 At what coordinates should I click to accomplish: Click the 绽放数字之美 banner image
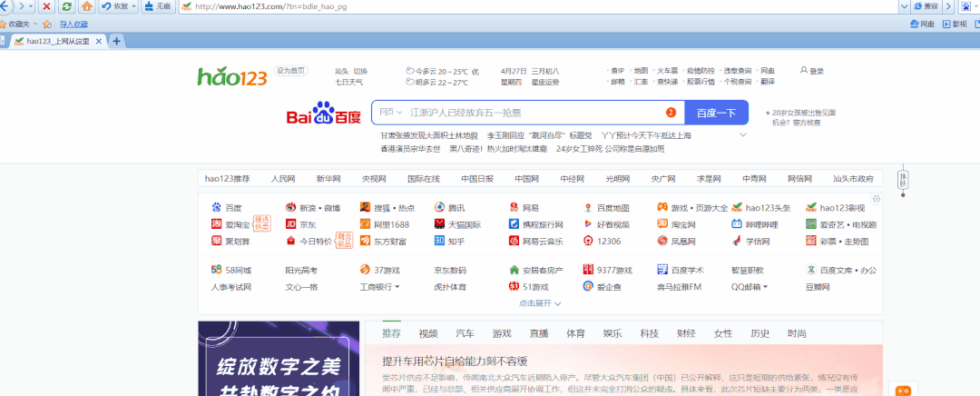pyautogui.click(x=279, y=359)
